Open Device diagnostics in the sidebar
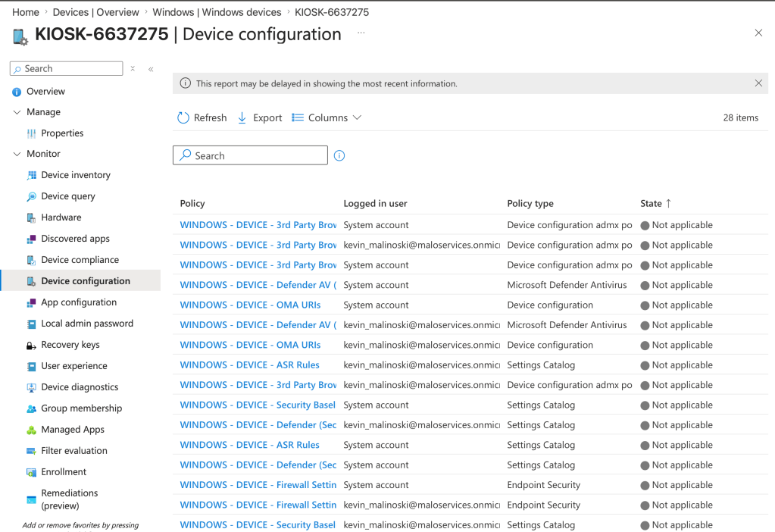 80,387
